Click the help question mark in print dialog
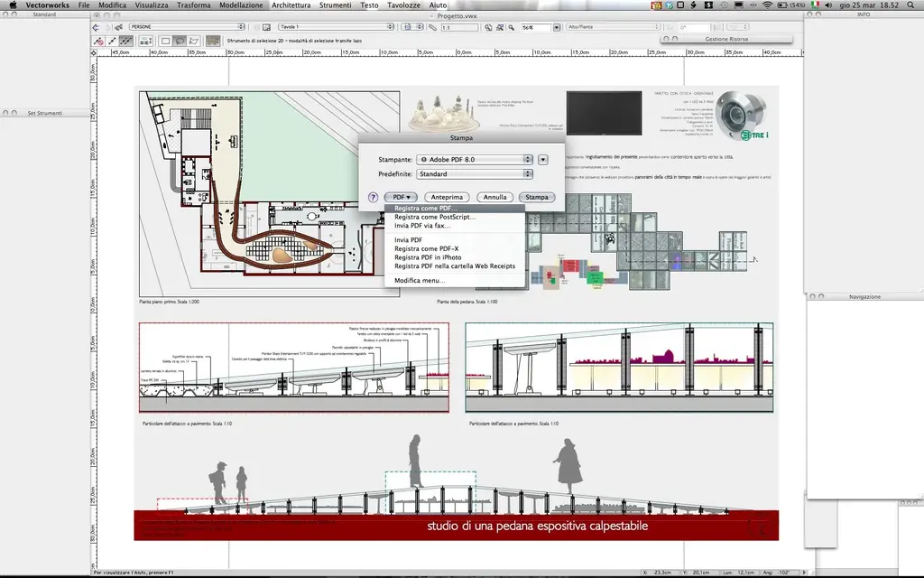Image resolution: width=924 pixels, height=578 pixels. pyautogui.click(x=373, y=197)
